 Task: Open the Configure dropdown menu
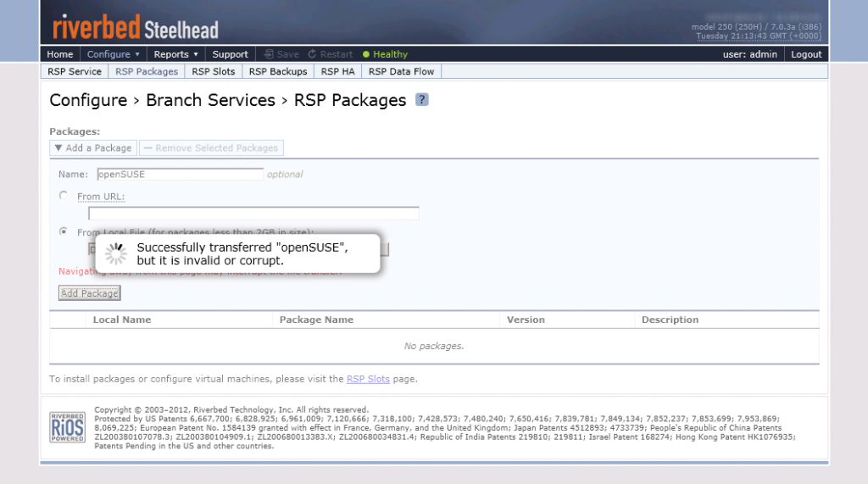[x=114, y=54]
